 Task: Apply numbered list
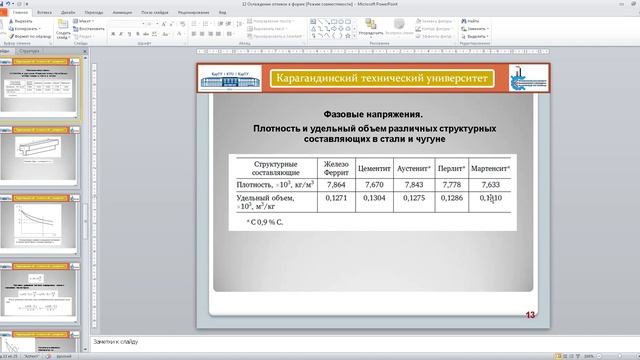[206, 24]
